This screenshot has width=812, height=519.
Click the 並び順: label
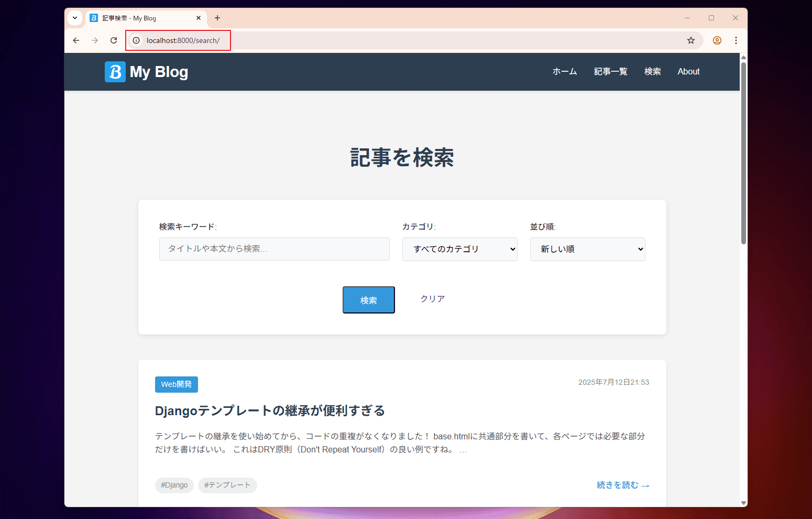[x=543, y=226]
